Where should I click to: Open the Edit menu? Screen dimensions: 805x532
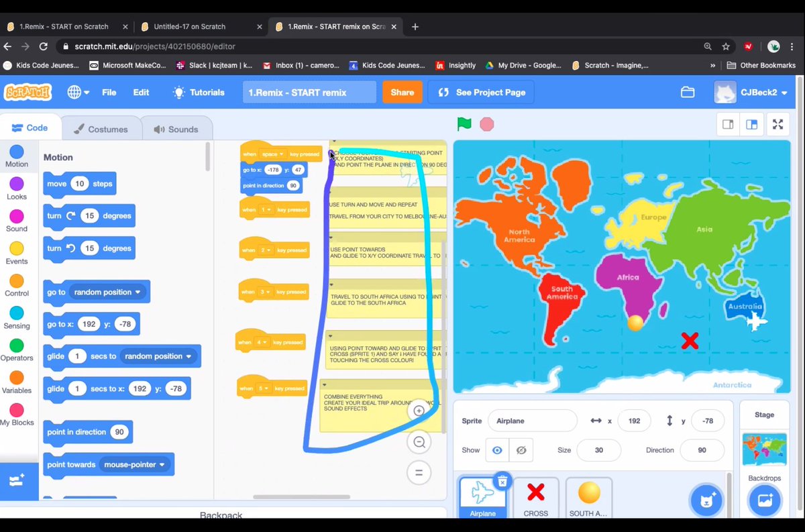pyautogui.click(x=141, y=92)
